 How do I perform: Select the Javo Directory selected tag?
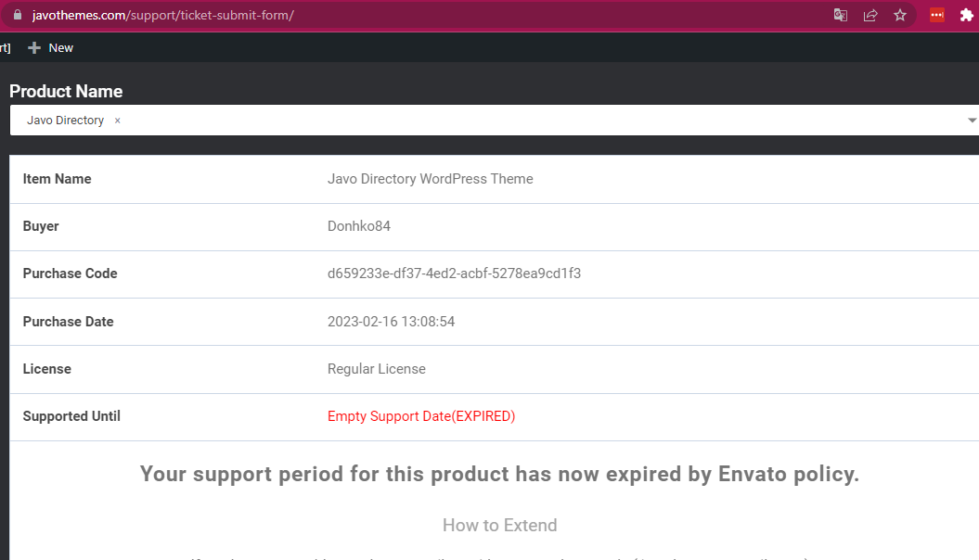65,121
